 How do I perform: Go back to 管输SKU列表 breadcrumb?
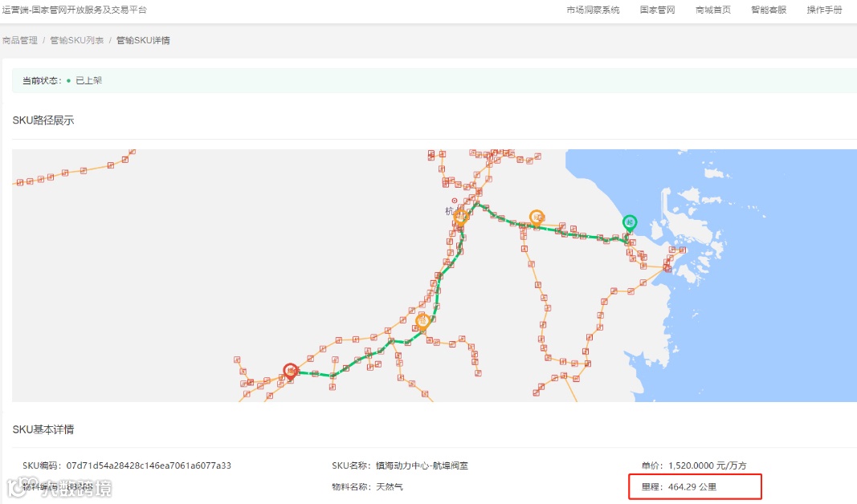pos(77,40)
